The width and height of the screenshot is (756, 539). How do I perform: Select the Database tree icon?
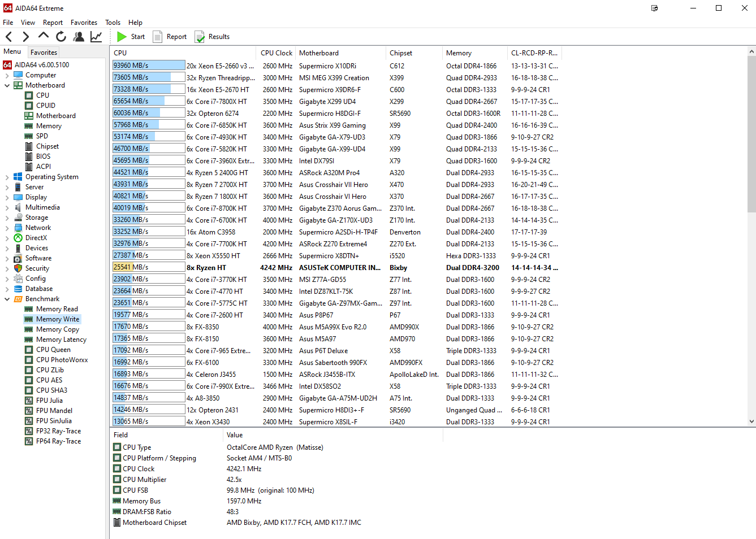(18, 289)
